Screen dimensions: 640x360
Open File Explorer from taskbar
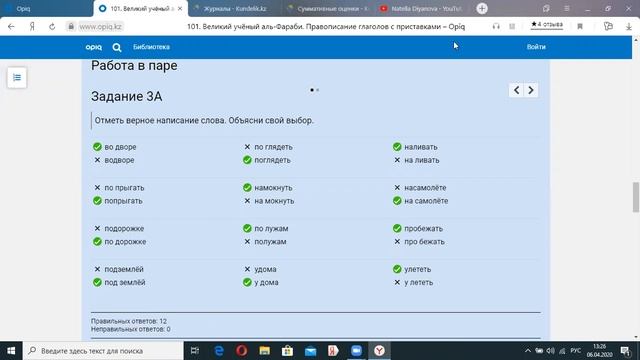pos(264,351)
